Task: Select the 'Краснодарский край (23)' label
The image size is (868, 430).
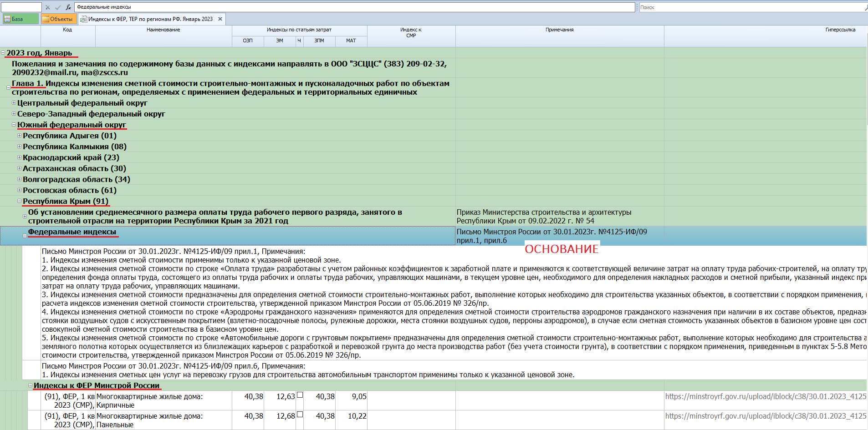Action: point(71,157)
